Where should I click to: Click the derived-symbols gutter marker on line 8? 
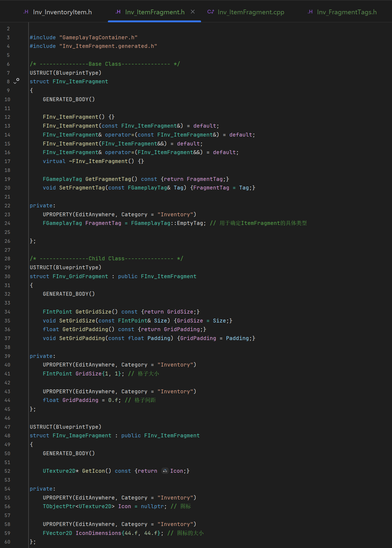point(18,80)
